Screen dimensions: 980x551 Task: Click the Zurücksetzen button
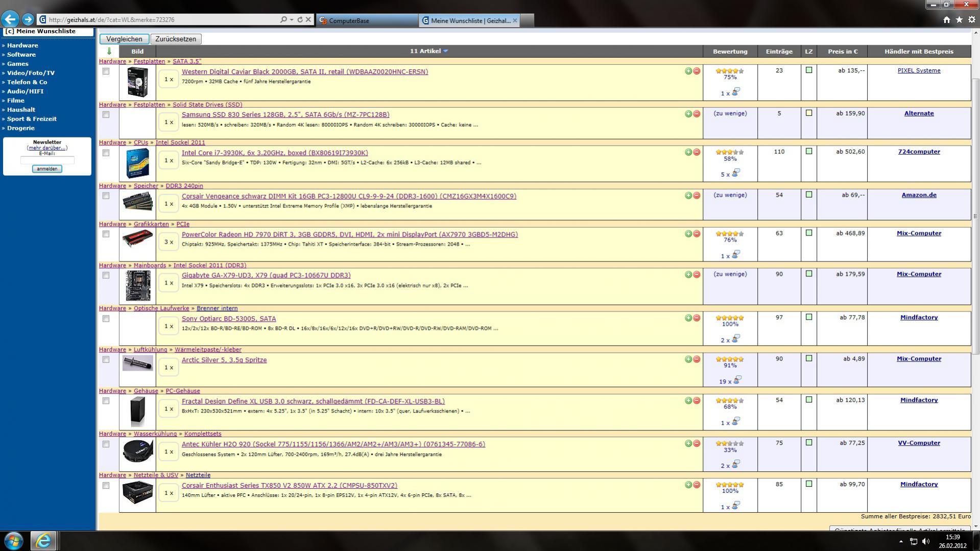(176, 39)
